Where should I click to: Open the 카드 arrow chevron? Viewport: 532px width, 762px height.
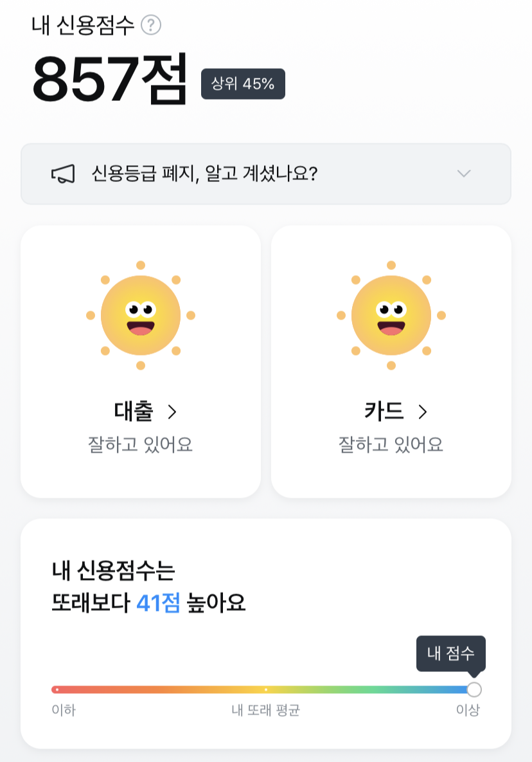point(423,412)
